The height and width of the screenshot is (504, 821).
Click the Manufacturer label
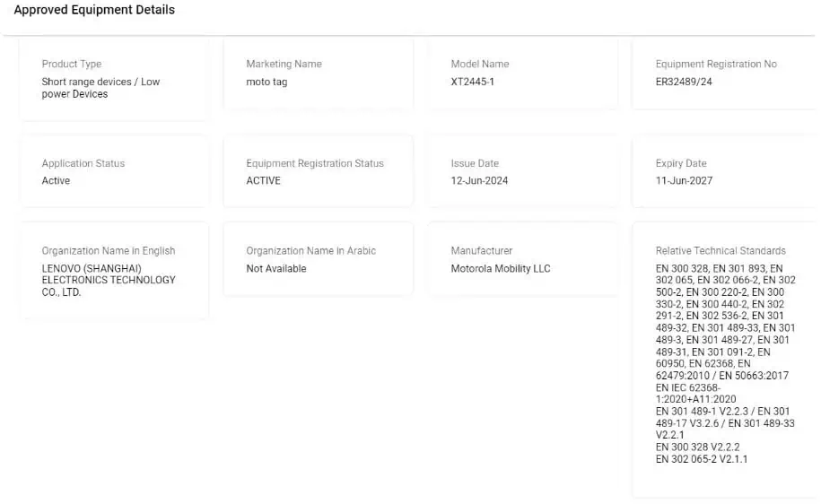482,251
